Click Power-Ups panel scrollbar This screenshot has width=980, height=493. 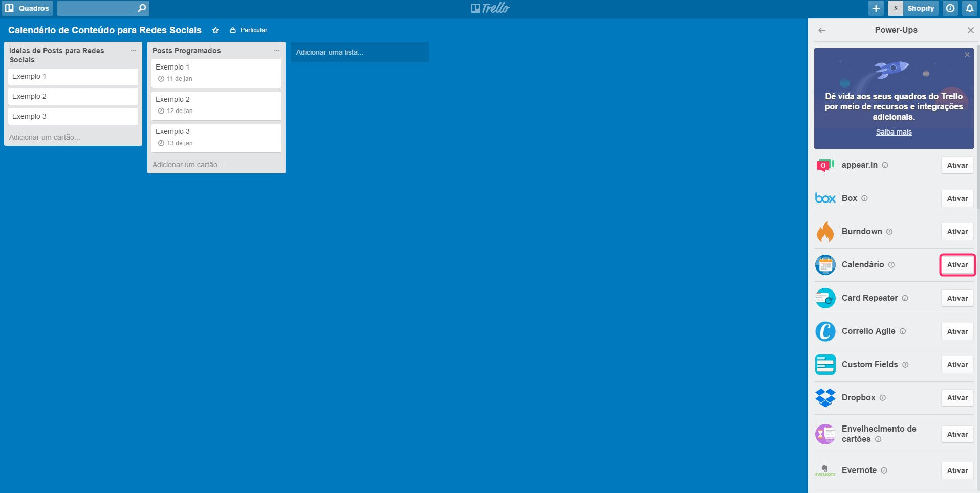point(977,127)
